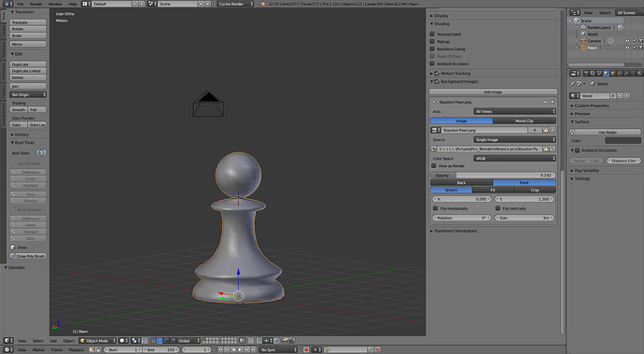Open the Axis All Views dropdown
The image size is (644, 354).
pyautogui.click(x=514, y=111)
